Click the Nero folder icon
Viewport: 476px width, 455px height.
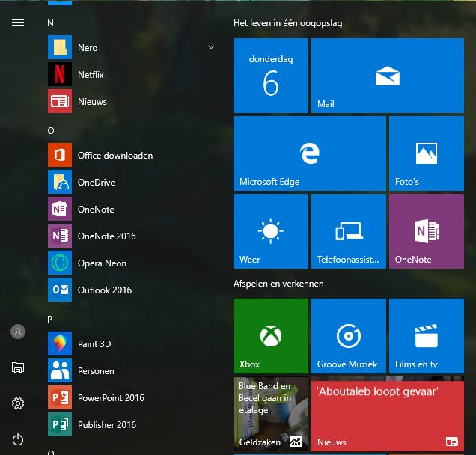(60, 47)
